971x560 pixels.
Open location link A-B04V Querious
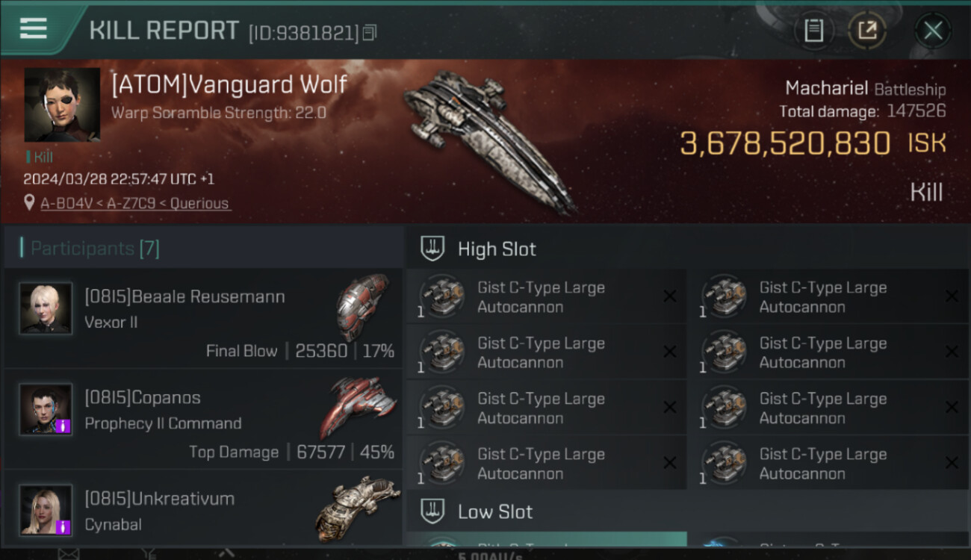pos(134,203)
